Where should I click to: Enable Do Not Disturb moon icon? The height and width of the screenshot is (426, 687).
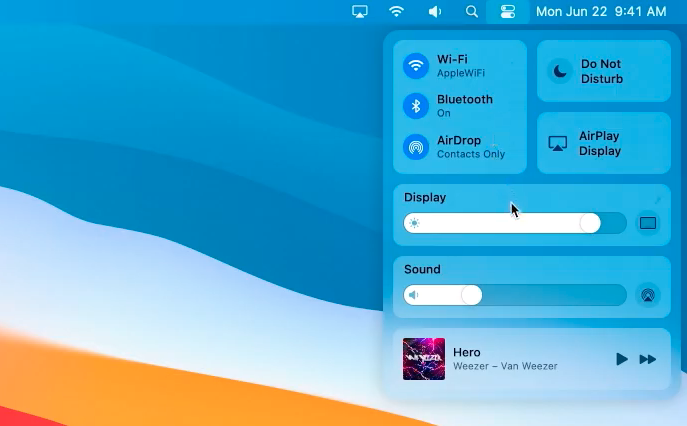560,71
